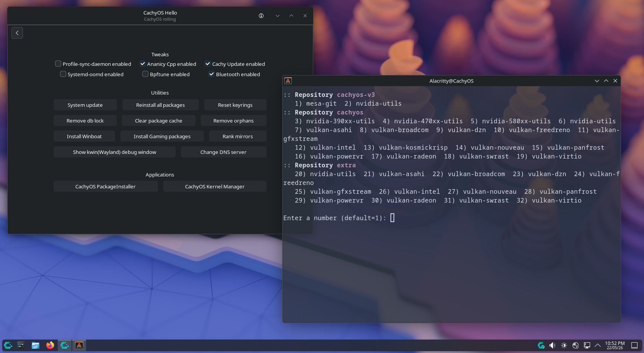The width and height of the screenshot is (644, 353).
Task: Click Reinstall all packages
Action: pos(160,105)
